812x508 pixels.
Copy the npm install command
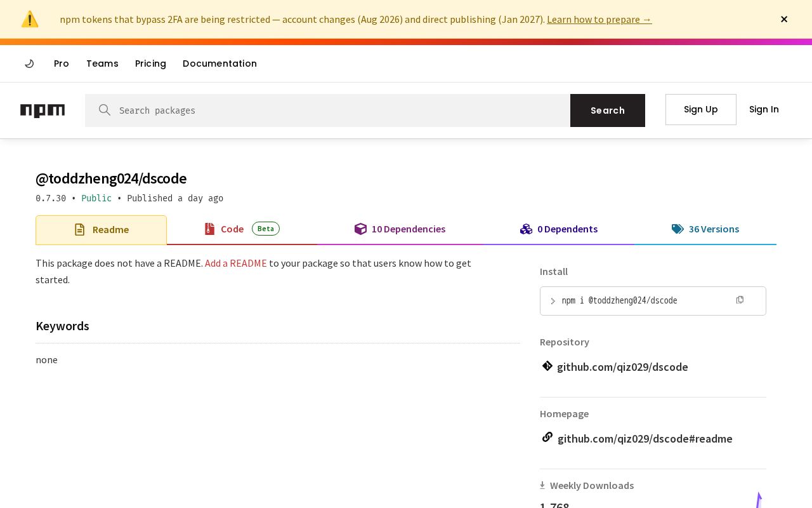(740, 300)
